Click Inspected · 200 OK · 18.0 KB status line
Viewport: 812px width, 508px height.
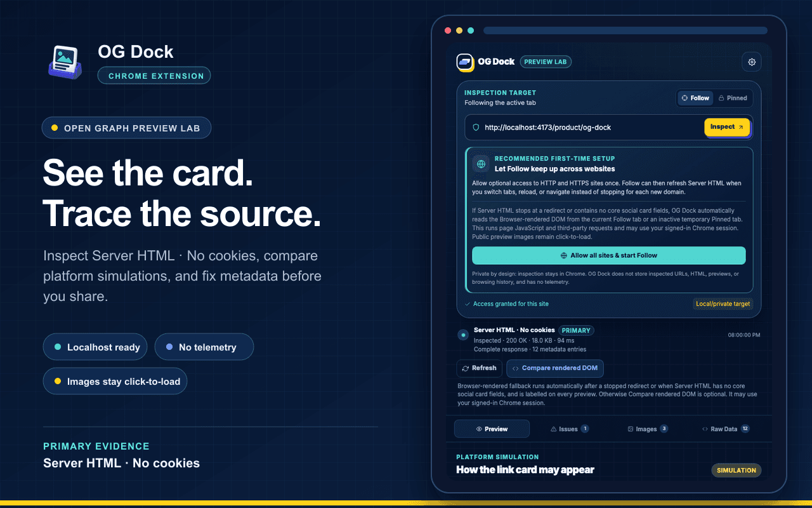(x=524, y=340)
